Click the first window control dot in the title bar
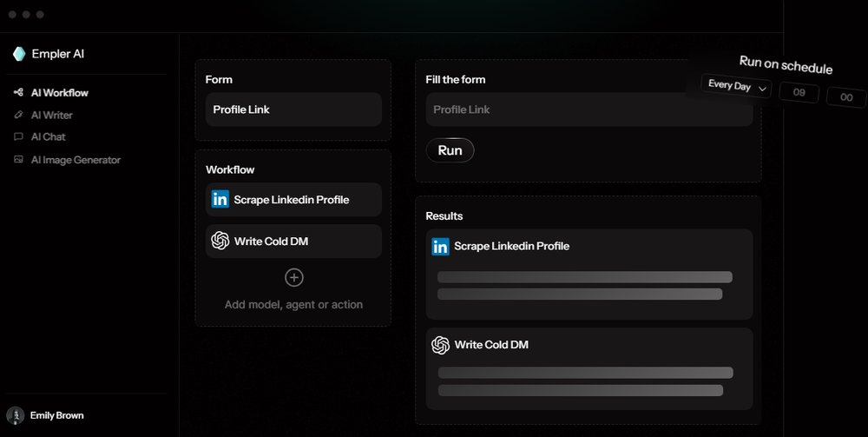 pos(12,15)
